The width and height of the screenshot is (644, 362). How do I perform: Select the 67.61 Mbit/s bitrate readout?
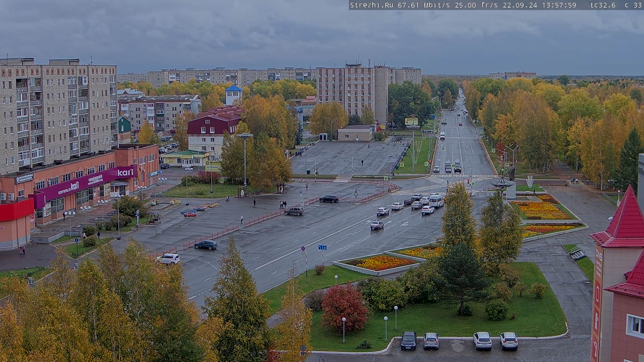[424, 5]
